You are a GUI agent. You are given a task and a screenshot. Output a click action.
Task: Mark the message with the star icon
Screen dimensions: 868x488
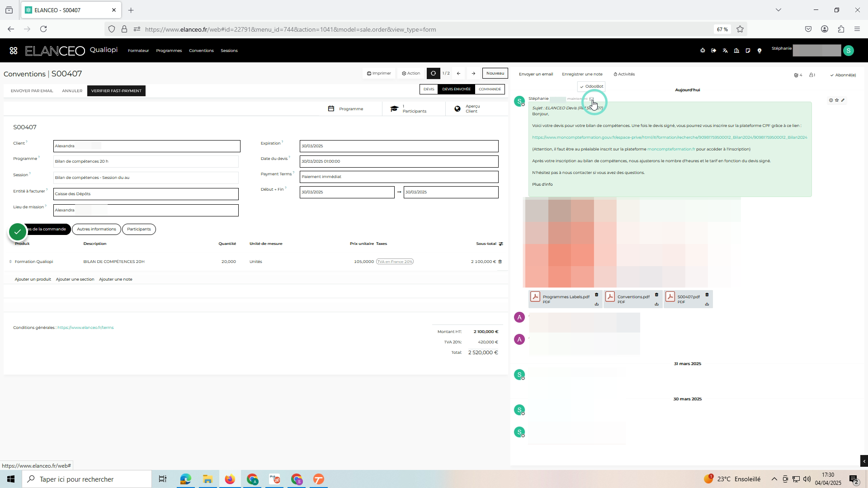pos(837,100)
